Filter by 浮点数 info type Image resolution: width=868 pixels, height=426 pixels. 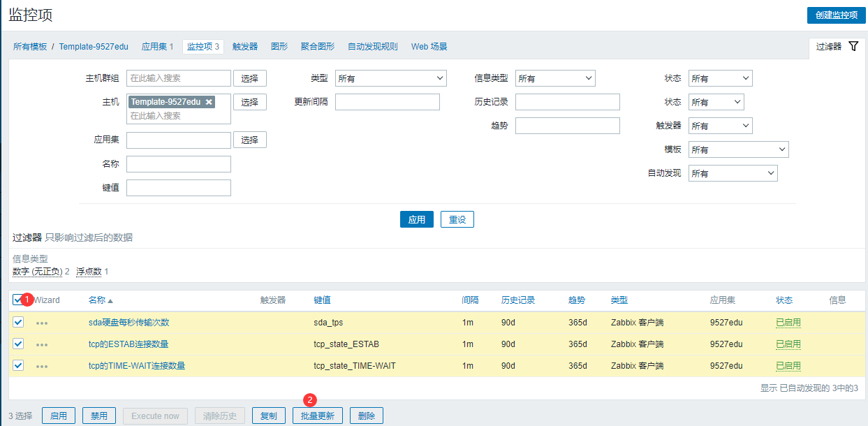[x=89, y=271]
